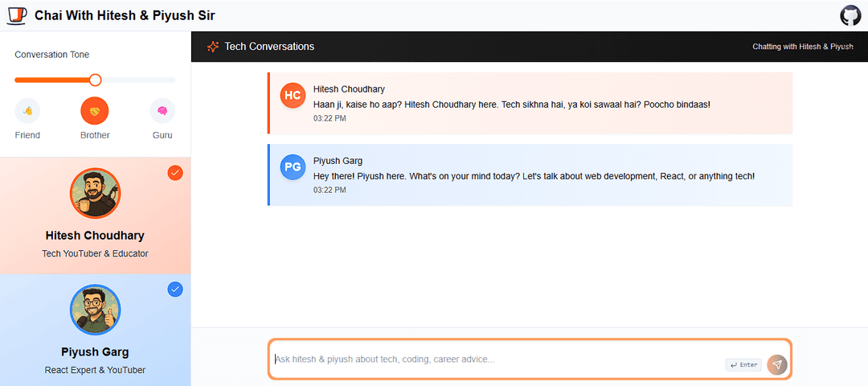Choose the Brother handshake tone icon

[x=95, y=111]
